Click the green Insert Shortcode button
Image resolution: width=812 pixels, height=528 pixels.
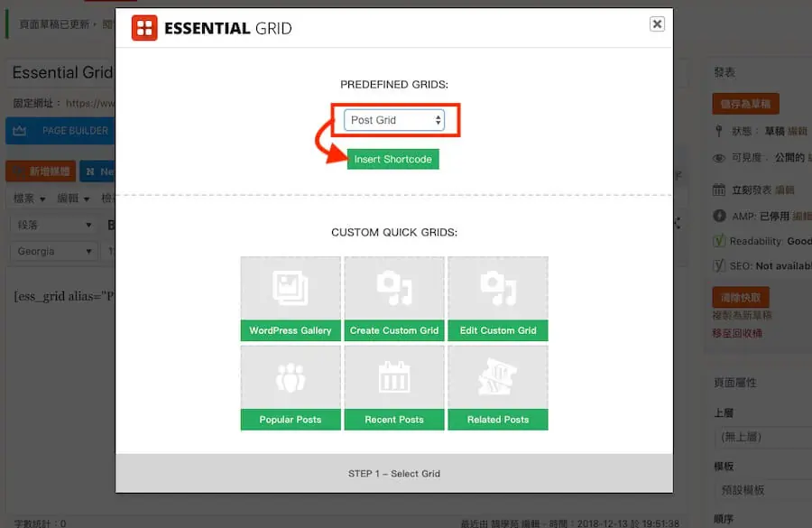393,159
